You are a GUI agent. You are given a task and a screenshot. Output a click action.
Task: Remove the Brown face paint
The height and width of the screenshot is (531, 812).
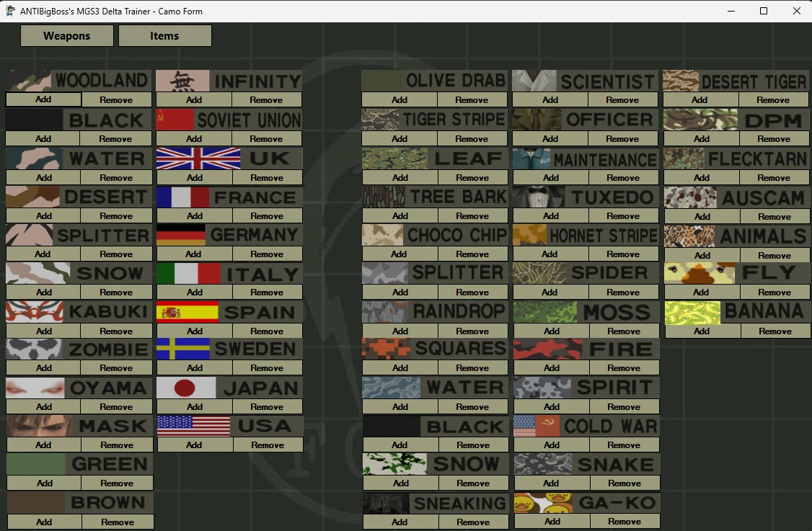[118, 522]
